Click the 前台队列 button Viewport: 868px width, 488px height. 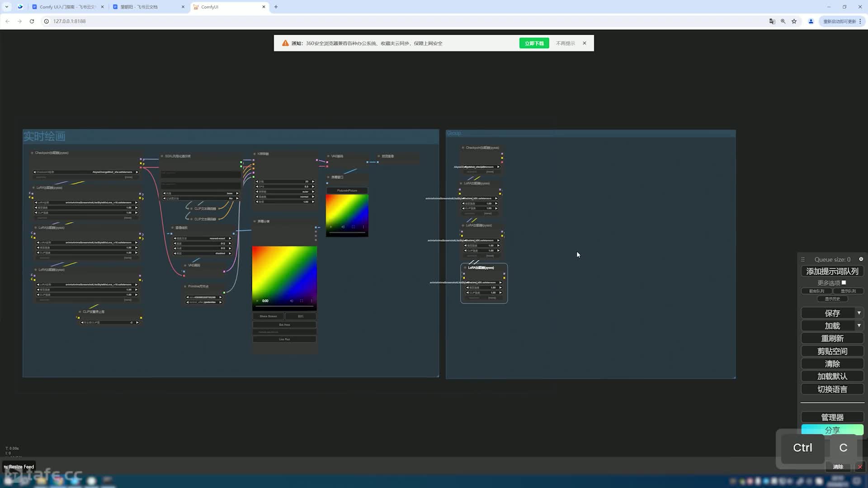816,291
